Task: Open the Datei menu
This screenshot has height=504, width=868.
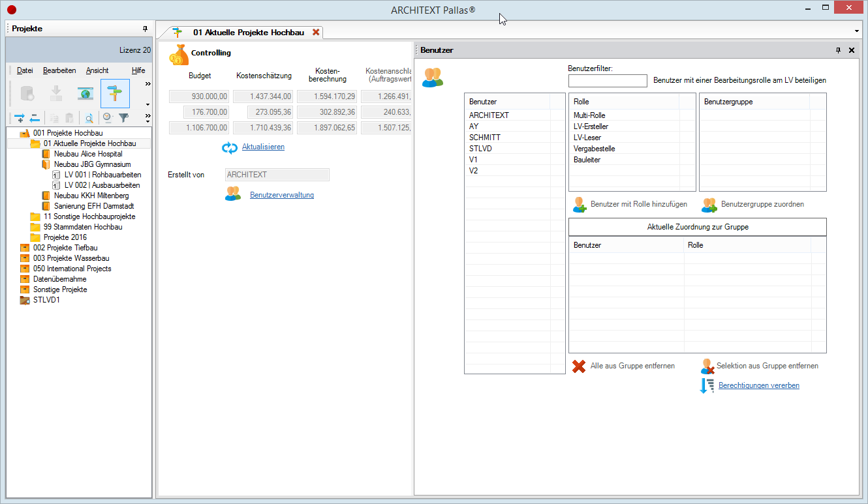Action: pyautogui.click(x=25, y=70)
